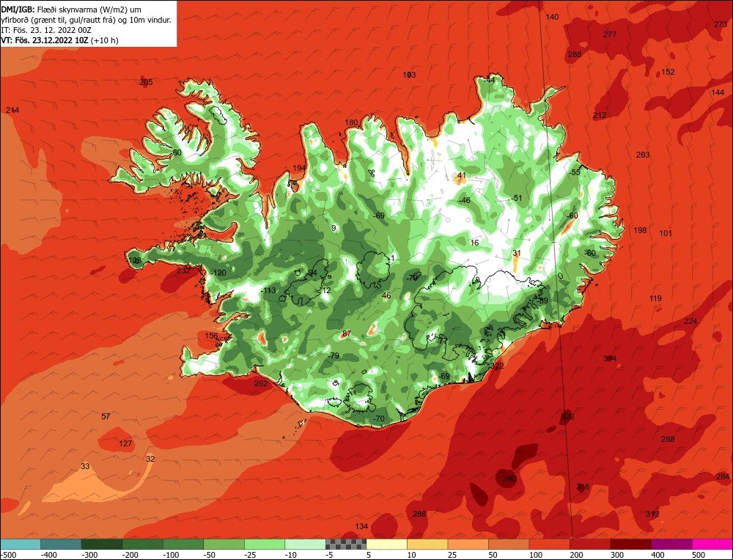Image resolution: width=733 pixels, height=560 pixels.
Task: Click the '156' value west of Reykjanes
Action: click(211, 336)
